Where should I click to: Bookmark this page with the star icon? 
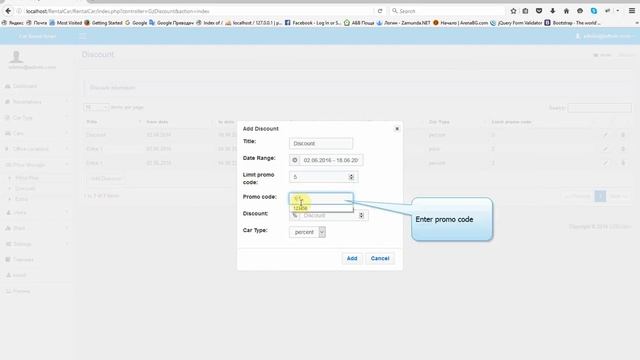tap(513, 11)
